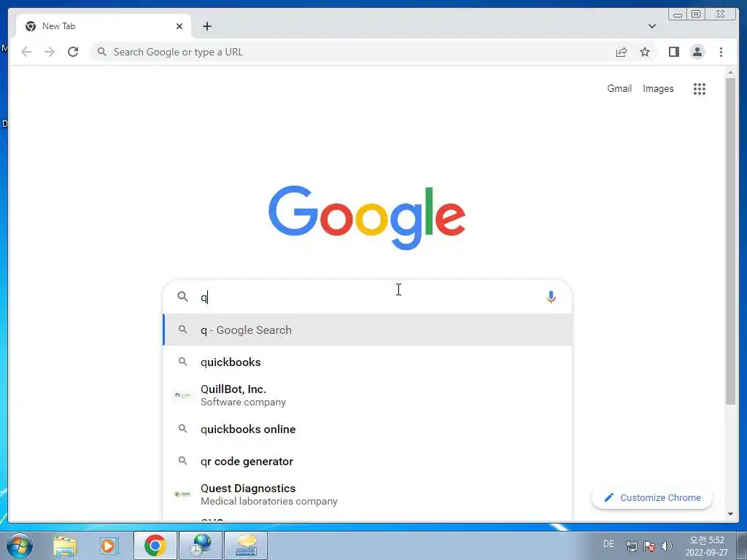Click the Google search box containing q

tap(367, 297)
